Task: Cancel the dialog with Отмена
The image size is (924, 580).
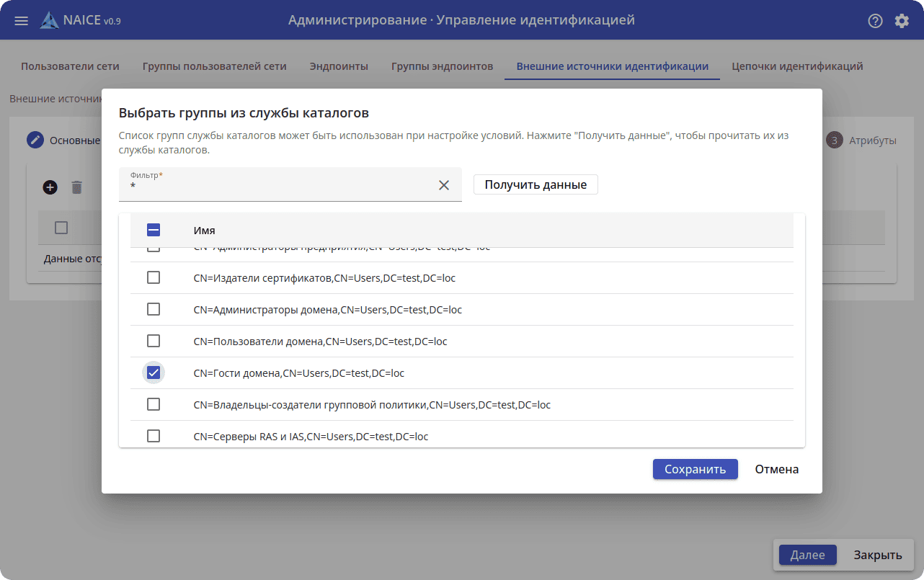Action: [776, 470]
